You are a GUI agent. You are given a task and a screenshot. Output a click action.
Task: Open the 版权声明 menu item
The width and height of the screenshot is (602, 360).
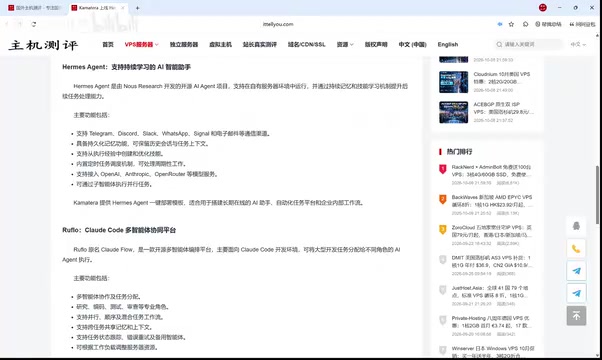coord(376,45)
